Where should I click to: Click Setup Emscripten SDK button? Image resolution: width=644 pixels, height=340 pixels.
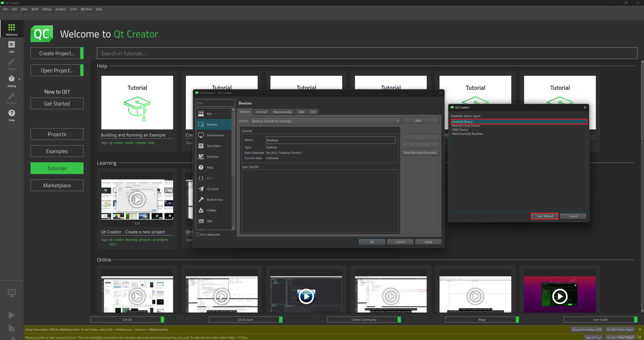(x=586, y=329)
